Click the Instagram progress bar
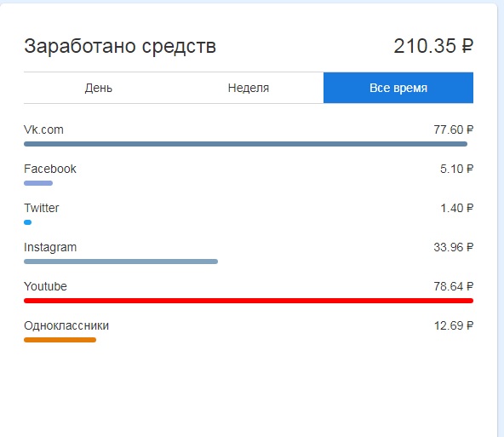Viewport: 504px width, 437px height. point(121,262)
